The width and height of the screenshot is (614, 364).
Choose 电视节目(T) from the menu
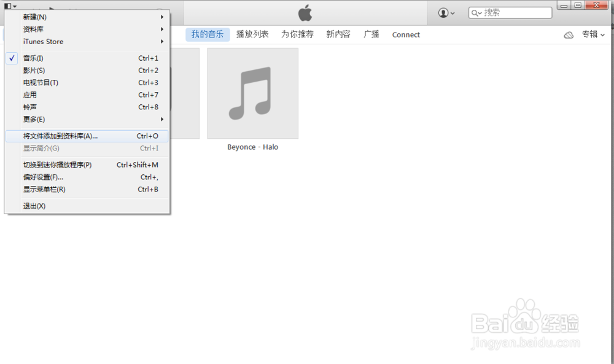tap(87, 83)
